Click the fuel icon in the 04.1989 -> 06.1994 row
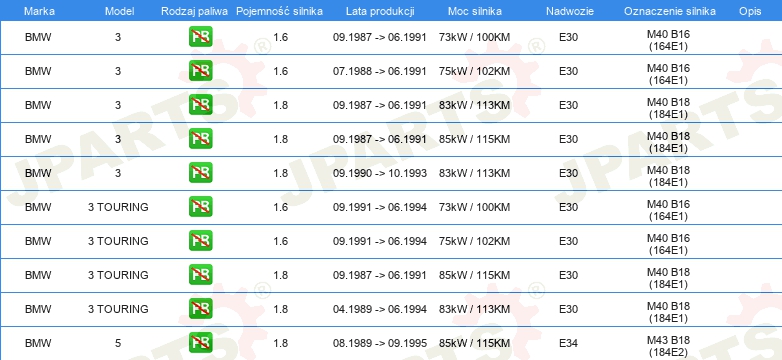Screen dimensions: 782x360 tap(200, 309)
